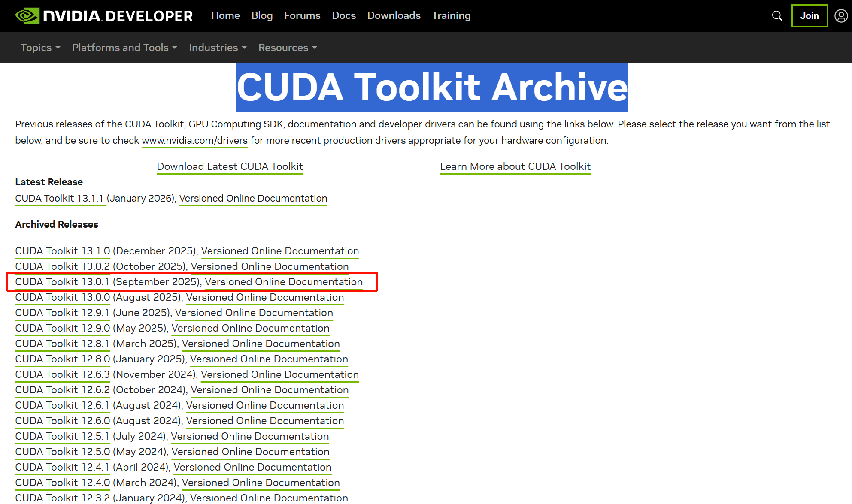The width and height of the screenshot is (852, 504).
Task: Click the Latest Release heading
Action: pyautogui.click(x=49, y=182)
